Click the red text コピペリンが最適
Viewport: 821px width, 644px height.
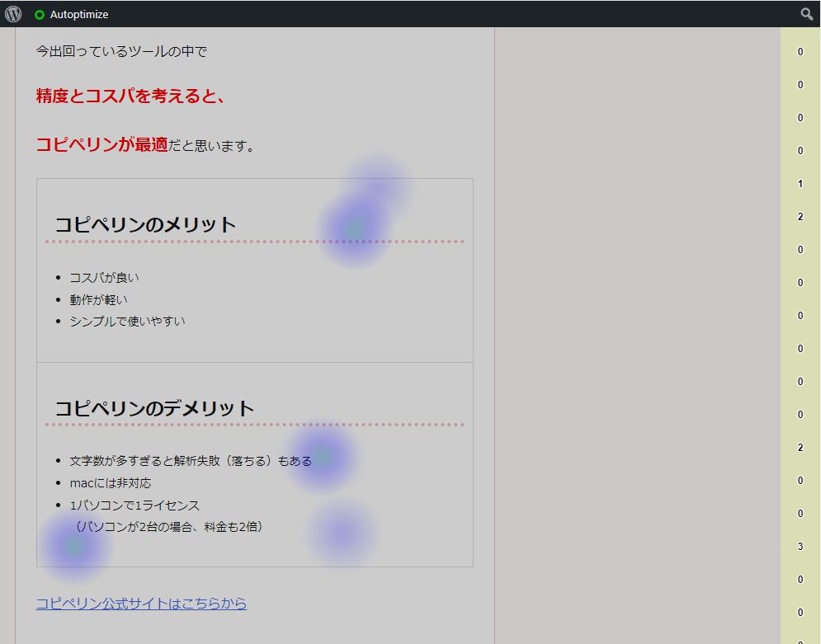tap(101, 144)
